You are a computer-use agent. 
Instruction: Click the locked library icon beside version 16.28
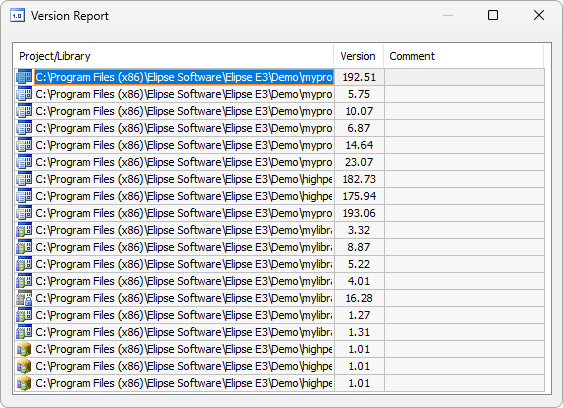(24, 298)
